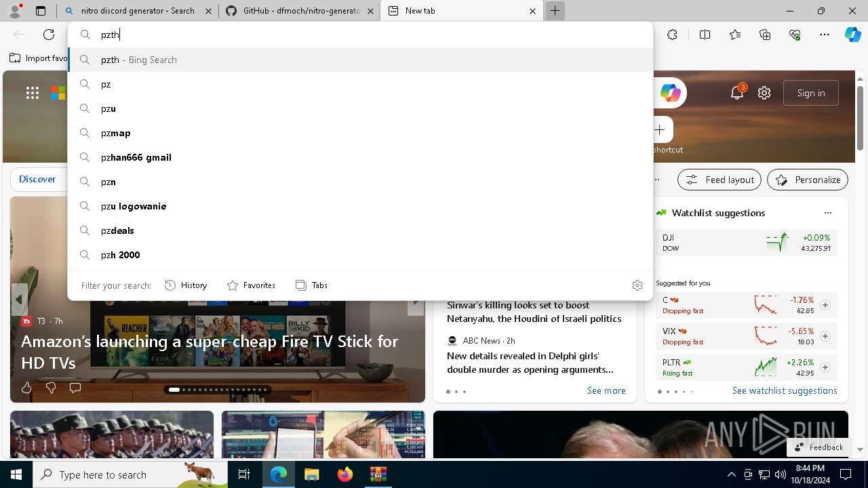Choose 'pzdeals' search suggestion
Viewport: 868px width, 488px height.
point(360,230)
